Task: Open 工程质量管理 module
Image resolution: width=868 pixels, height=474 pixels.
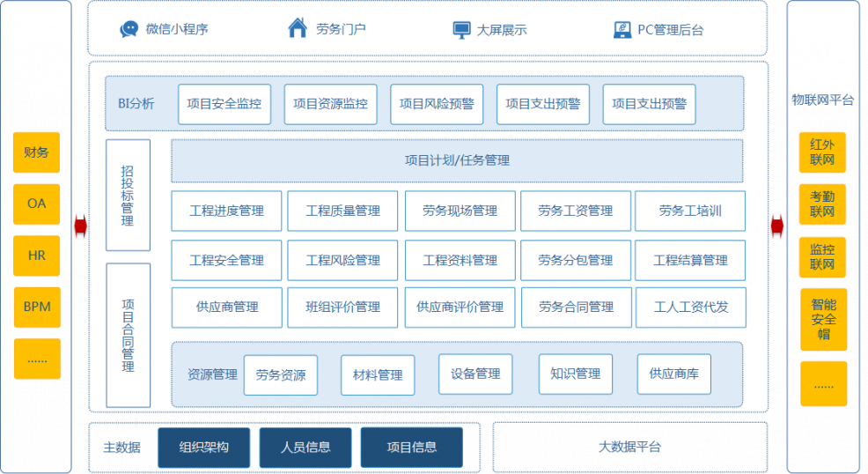Action: (342, 211)
